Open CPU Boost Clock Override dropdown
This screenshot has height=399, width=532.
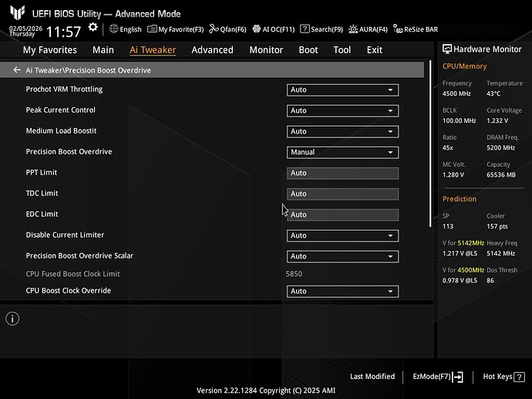point(342,292)
